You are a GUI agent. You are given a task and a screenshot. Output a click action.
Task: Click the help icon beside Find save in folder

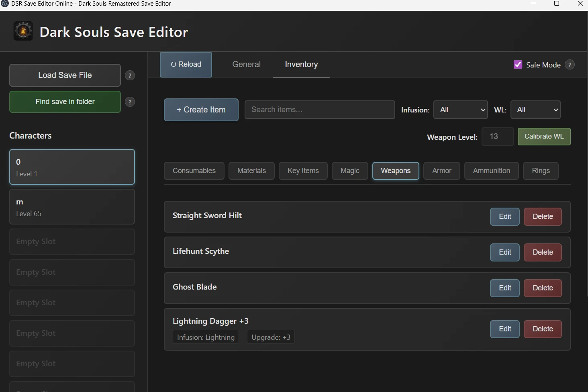(x=130, y=102)
